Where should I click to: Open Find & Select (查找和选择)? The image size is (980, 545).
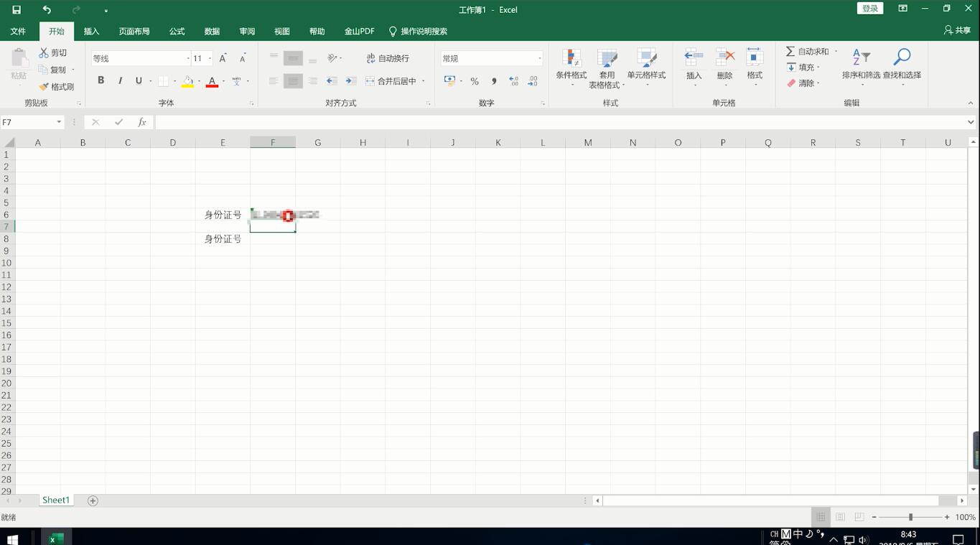902,69
